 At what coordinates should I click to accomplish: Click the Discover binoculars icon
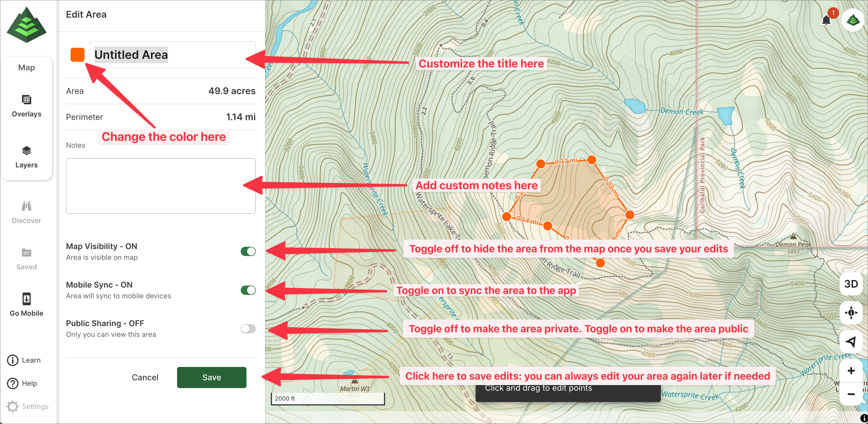26,206
